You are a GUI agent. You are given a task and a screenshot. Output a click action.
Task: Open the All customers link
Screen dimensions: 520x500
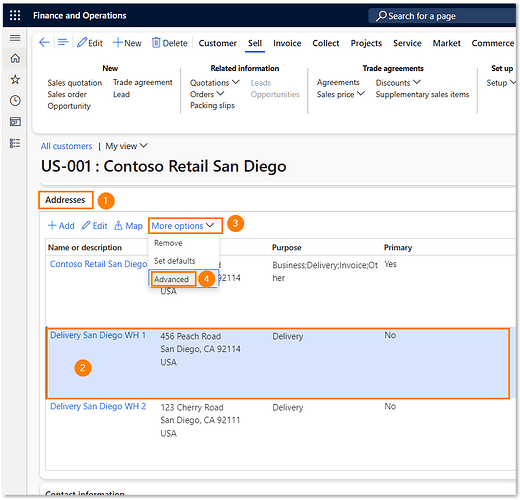[x=66, y=146]
